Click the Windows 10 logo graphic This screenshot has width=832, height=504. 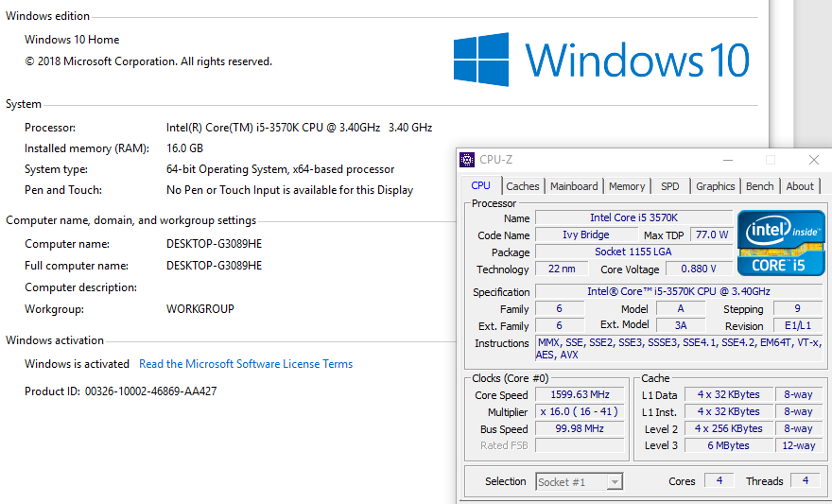pos(601,60)
